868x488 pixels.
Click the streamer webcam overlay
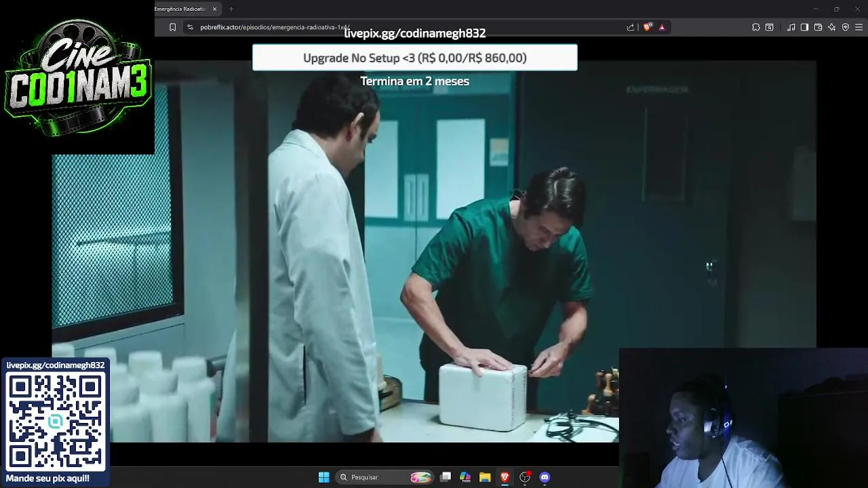(743, 418)
